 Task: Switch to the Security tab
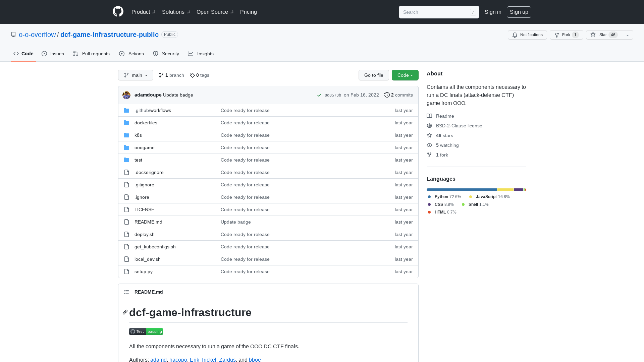(x=166, y=54)
